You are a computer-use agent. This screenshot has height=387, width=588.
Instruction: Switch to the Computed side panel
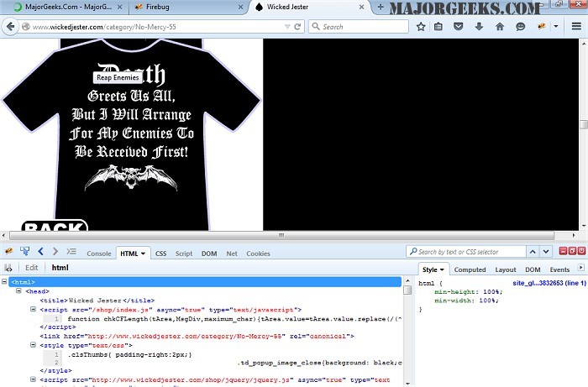click(470, 269)
